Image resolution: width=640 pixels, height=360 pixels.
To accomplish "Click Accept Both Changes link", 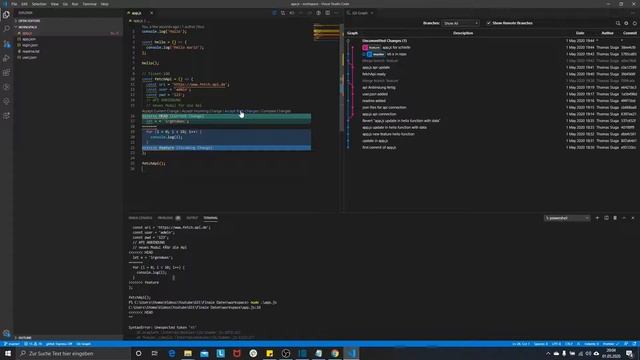I will tap(242, 111).
